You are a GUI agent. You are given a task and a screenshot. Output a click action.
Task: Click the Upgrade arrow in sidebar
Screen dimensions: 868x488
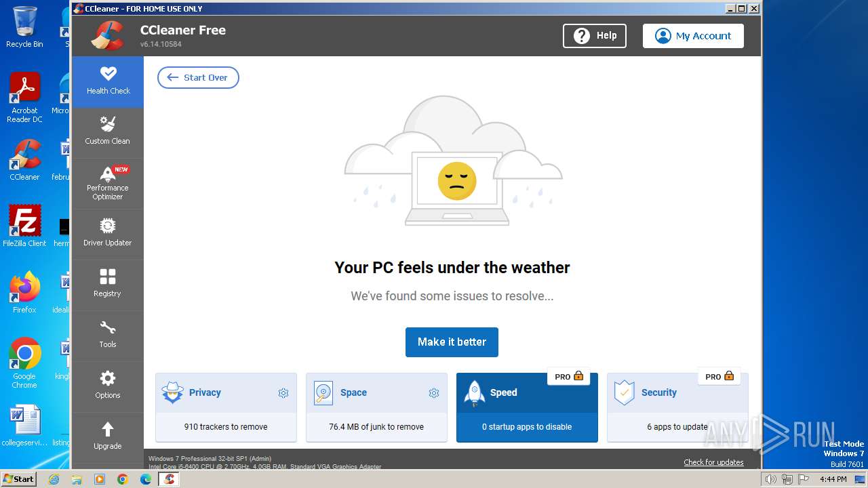point(108,429)
